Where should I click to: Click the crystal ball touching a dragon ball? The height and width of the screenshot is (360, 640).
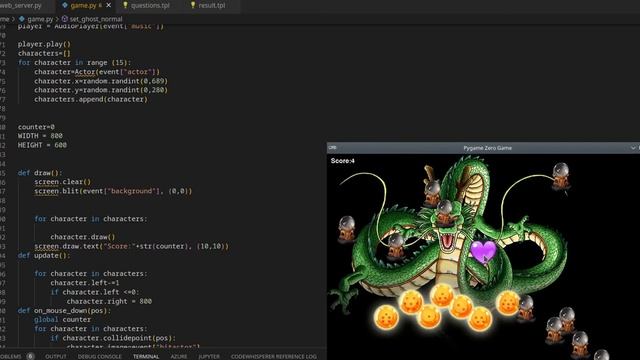tap(526, 308)
